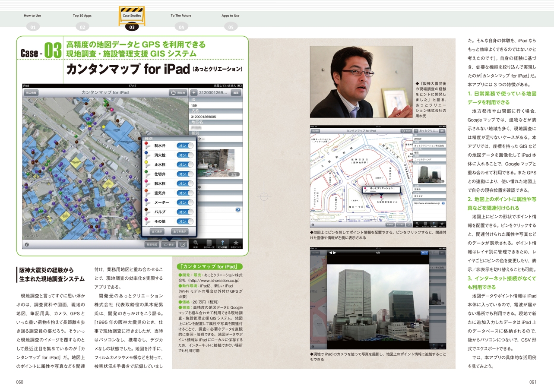Tap next-photo right arrow in photo viewer
This screenshot has height=392, width=554.
coord(335,253)
